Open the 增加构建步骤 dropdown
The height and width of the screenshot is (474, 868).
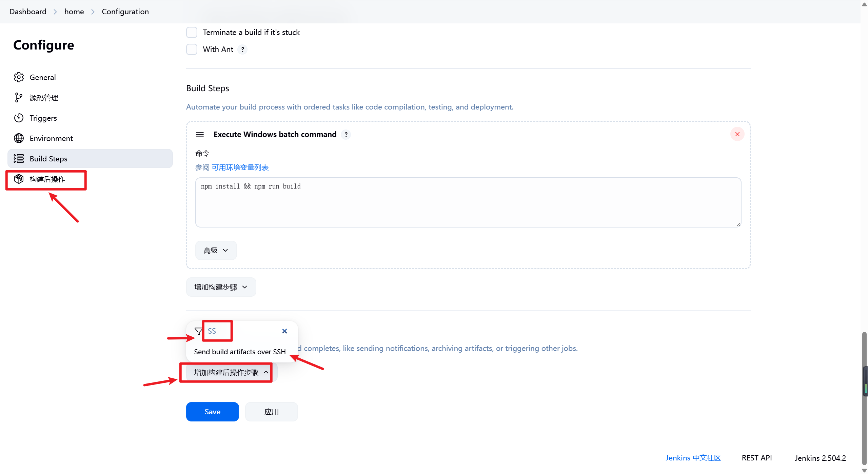221,287
